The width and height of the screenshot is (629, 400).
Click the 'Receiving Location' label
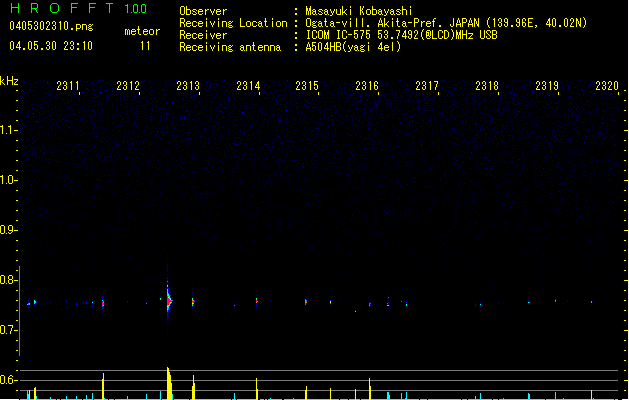click(233, 23)
